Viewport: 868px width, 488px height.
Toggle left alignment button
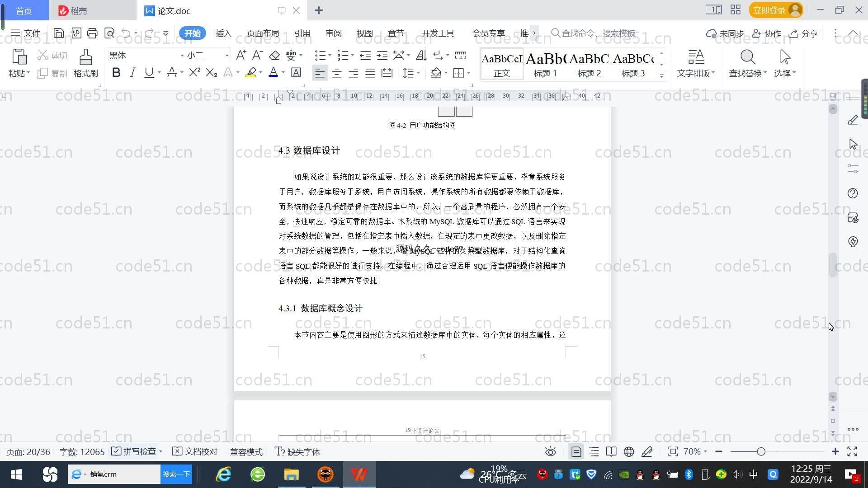pyautogui.click(x=320, y=73)
